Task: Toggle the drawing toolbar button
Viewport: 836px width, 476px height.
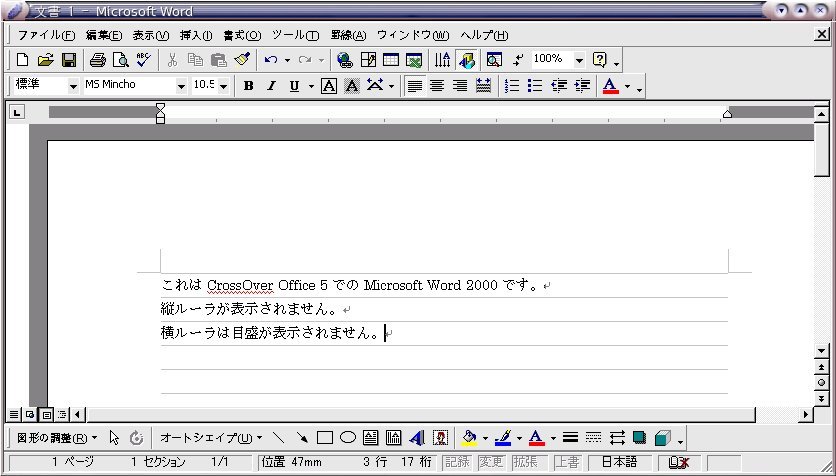Action: pos(467,60)
